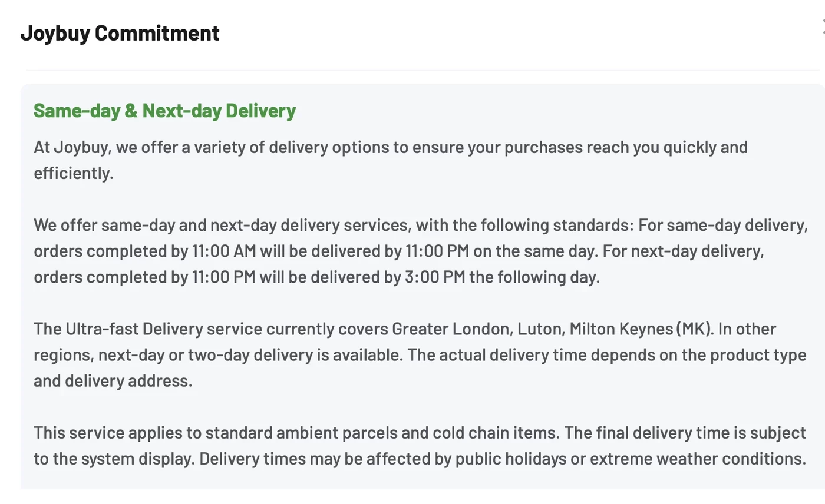Click the Joybuy Commitment title

(x=120, y=33)
